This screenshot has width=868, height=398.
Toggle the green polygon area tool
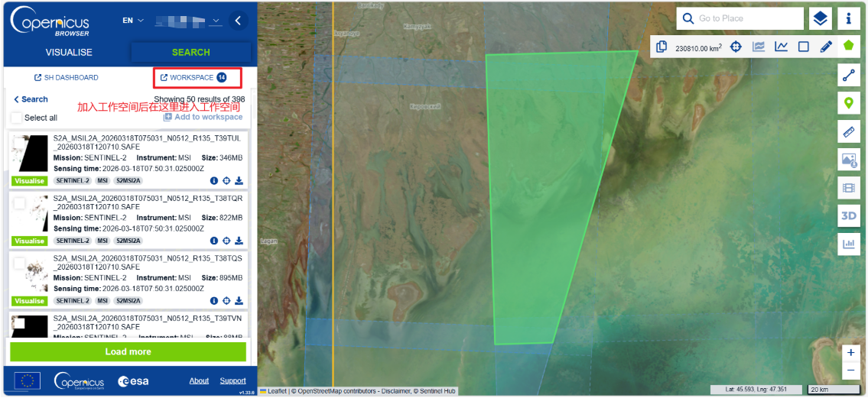(x=849, y=47)
